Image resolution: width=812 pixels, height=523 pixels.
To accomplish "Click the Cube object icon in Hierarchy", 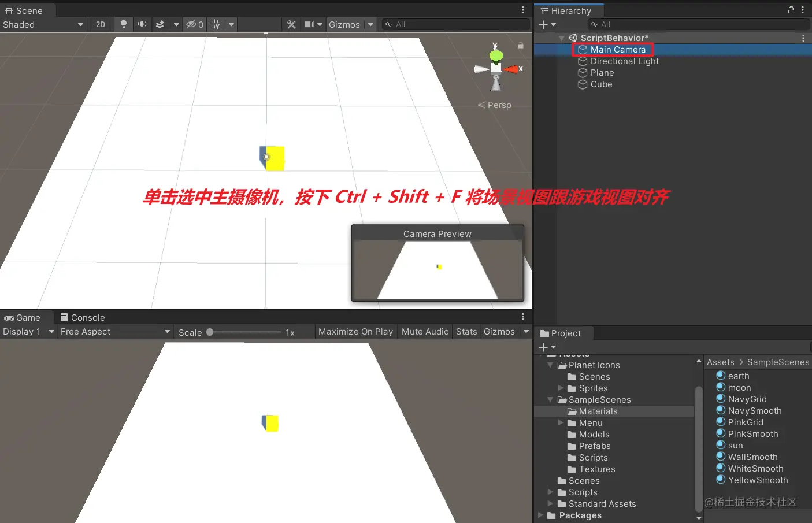I will (583, 84).
